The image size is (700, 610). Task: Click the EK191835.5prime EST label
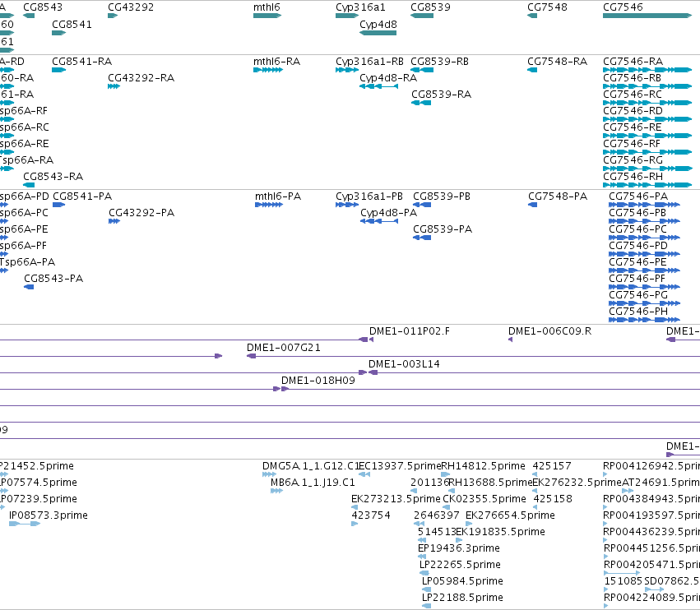pos(500,532)
